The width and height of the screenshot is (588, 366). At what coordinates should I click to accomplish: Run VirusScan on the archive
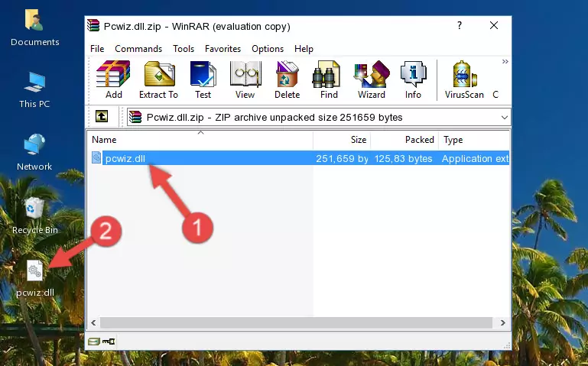pos(464,79)
